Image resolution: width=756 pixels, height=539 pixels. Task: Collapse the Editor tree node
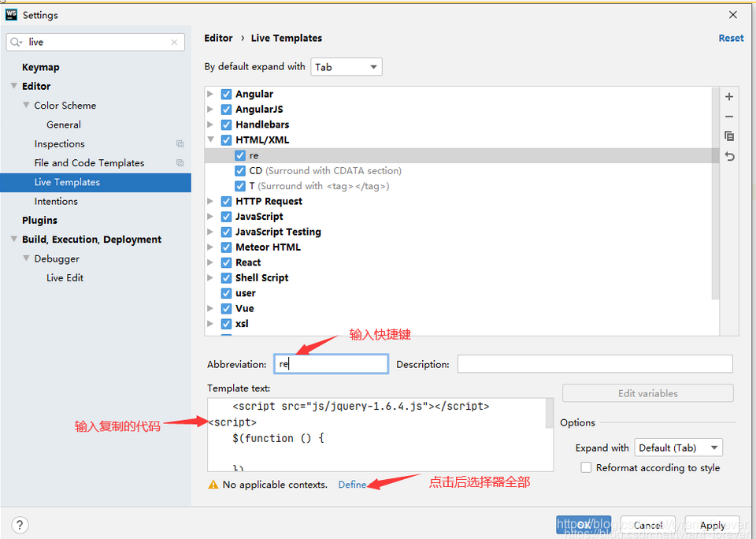(13, 86)
